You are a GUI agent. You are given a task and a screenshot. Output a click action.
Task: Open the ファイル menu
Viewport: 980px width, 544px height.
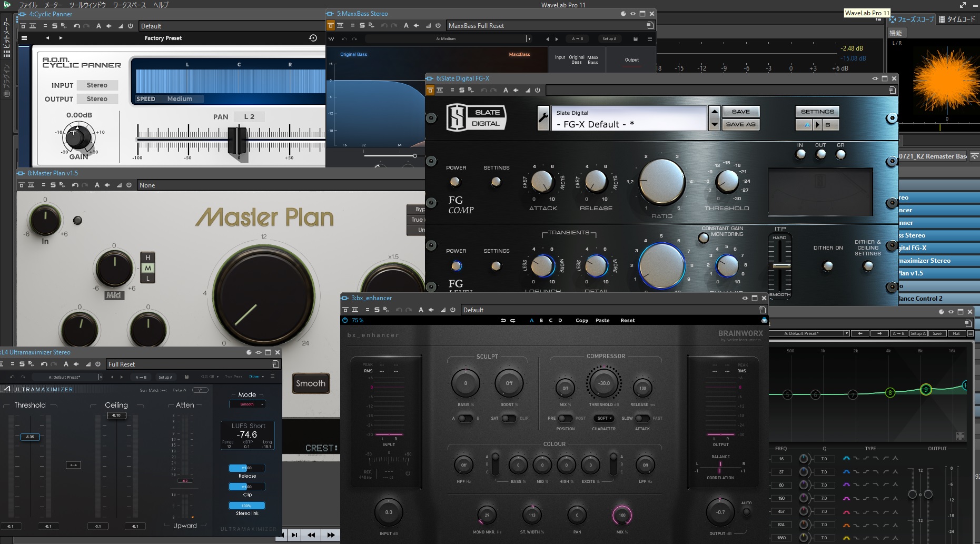click(28, 5)
